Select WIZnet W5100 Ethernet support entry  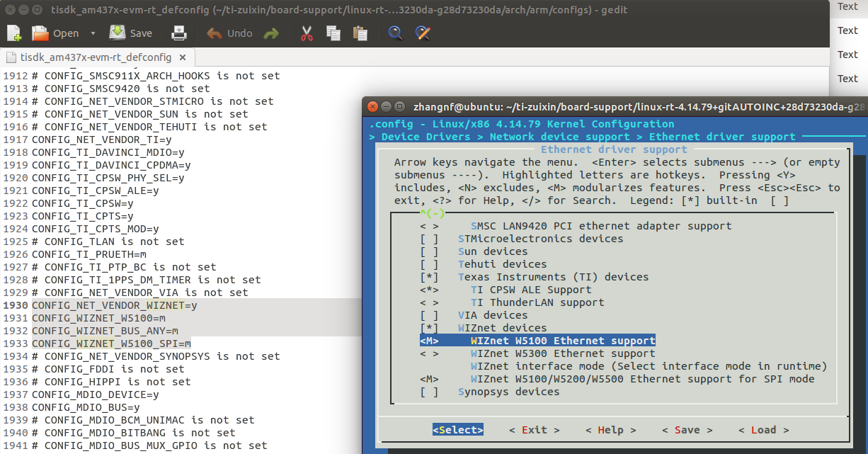click(x=537, y=341)
